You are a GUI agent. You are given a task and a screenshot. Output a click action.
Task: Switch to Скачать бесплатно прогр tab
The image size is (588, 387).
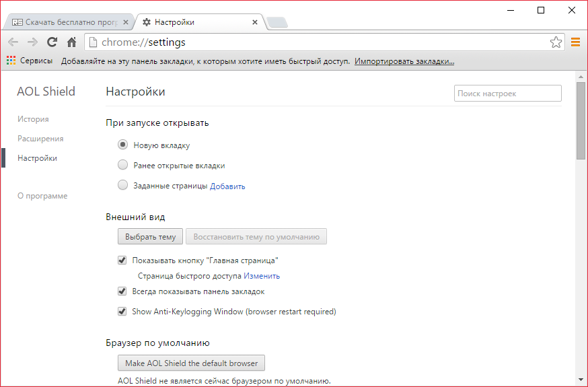click(x=68, y=22)
